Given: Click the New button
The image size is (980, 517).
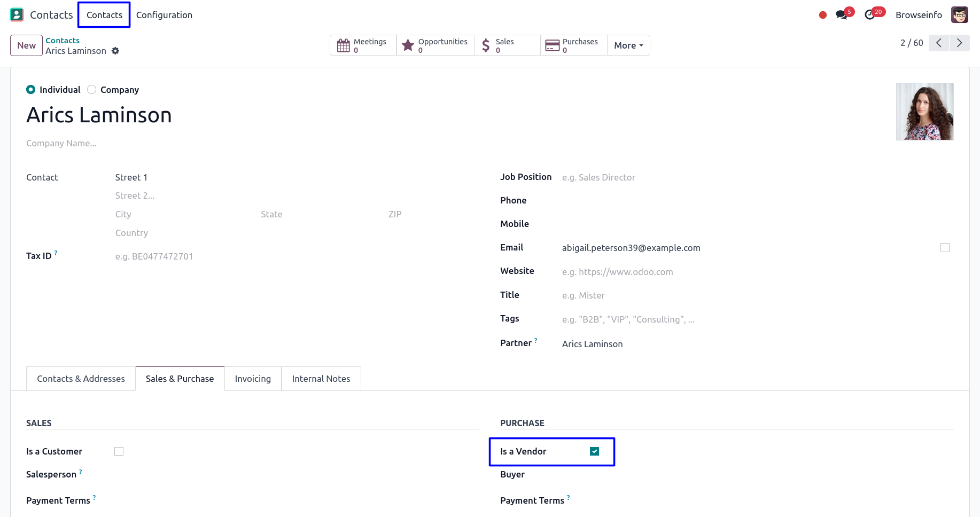Looking at the screenshot, I should 26,45.
